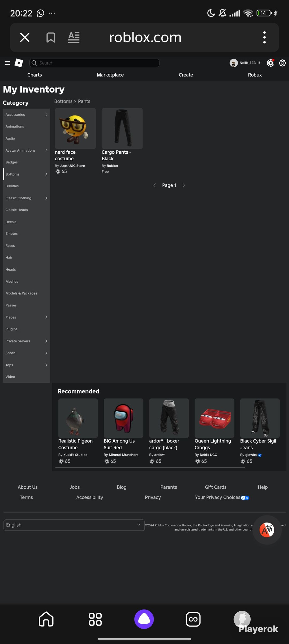The image size is (289, 644).
Task: Open Robux balance hexagon icon
Action: coord(271,63)
